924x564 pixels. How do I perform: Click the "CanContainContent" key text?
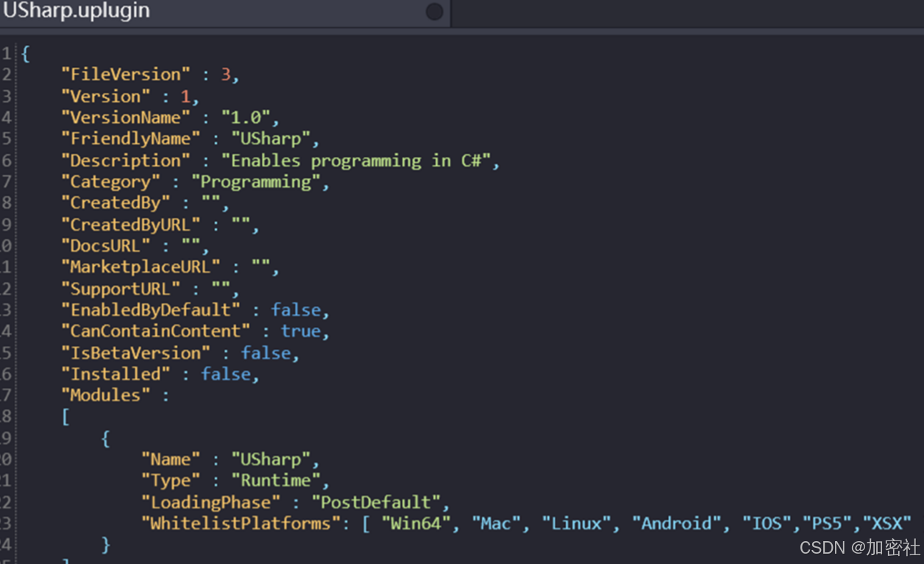(156, 331)
